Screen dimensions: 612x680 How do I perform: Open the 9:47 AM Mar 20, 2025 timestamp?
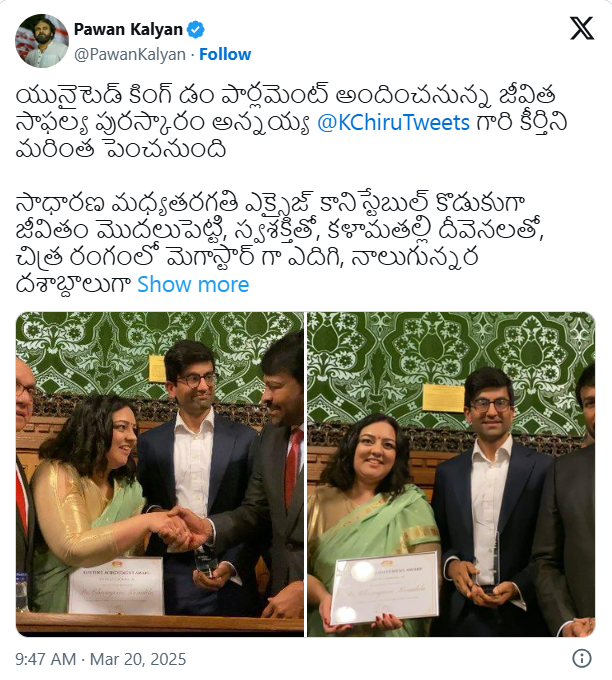(x=101, y=659)
